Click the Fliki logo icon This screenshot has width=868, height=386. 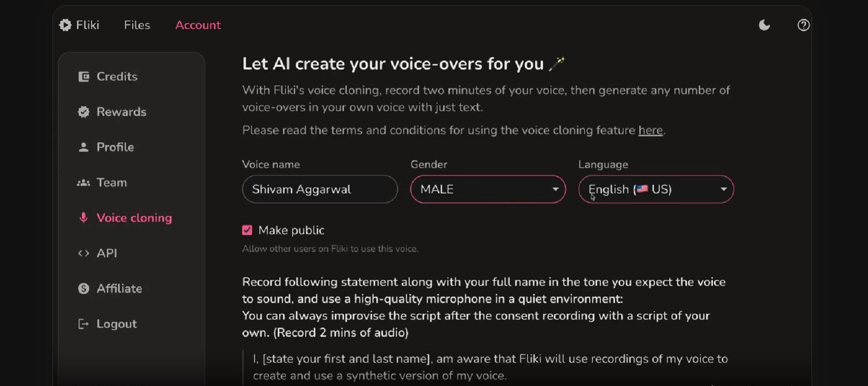(65, 25)
